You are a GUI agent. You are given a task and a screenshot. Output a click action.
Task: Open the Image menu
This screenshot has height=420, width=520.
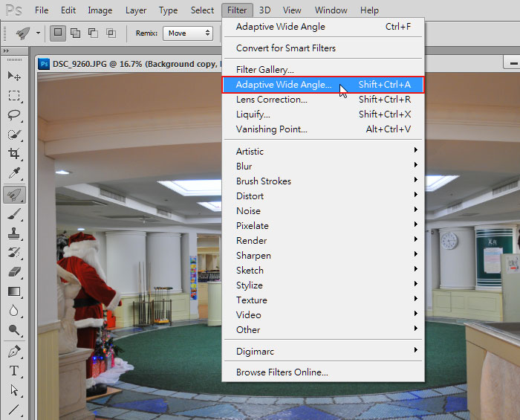click(x=100, y=10)
